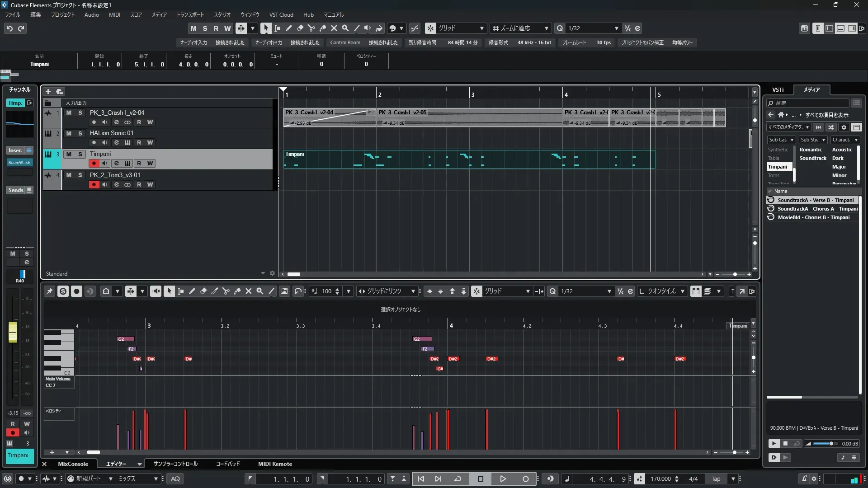
Task: Click the Erase tool in key editor toolbar
Action: coord(203,291)
